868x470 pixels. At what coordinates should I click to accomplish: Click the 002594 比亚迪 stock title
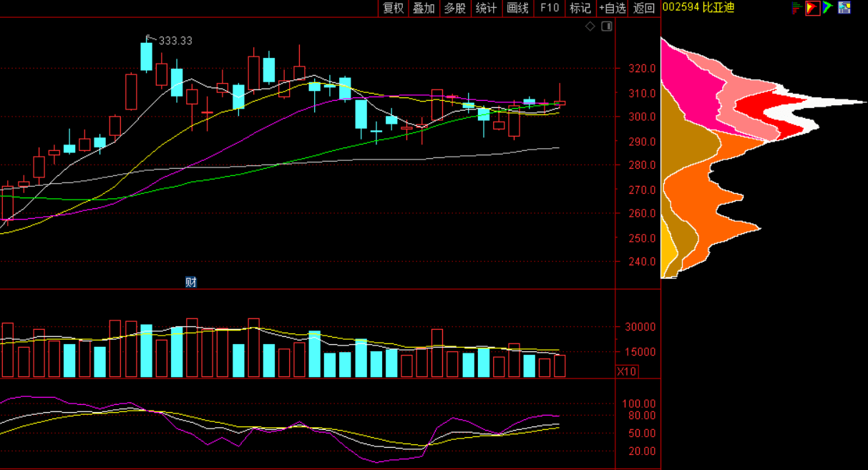(698, 8)
